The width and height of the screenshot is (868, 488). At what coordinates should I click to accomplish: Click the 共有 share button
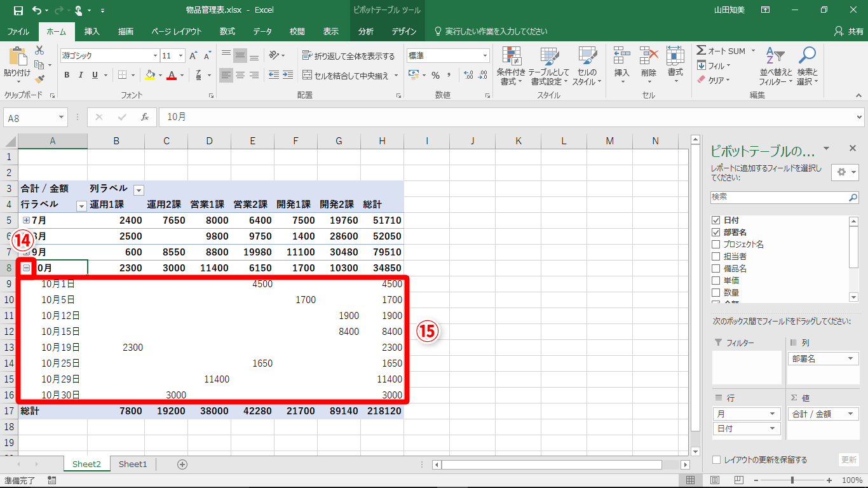(848, 32)
